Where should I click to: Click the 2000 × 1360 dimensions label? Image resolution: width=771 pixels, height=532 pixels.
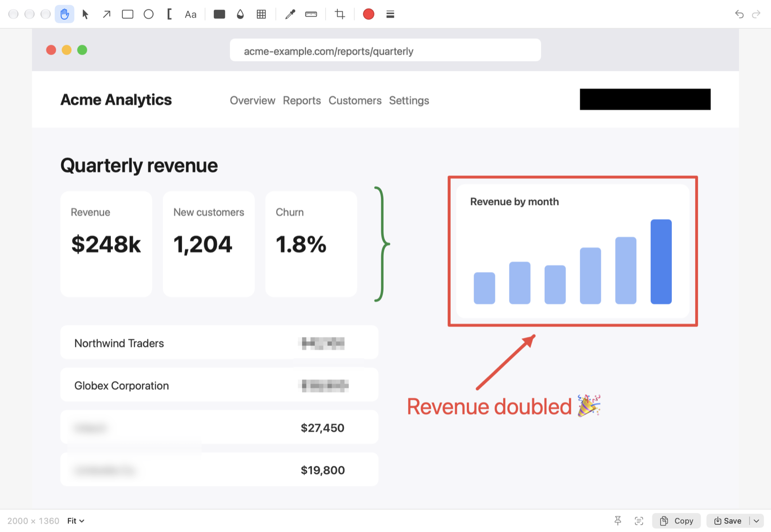(33, 520)
